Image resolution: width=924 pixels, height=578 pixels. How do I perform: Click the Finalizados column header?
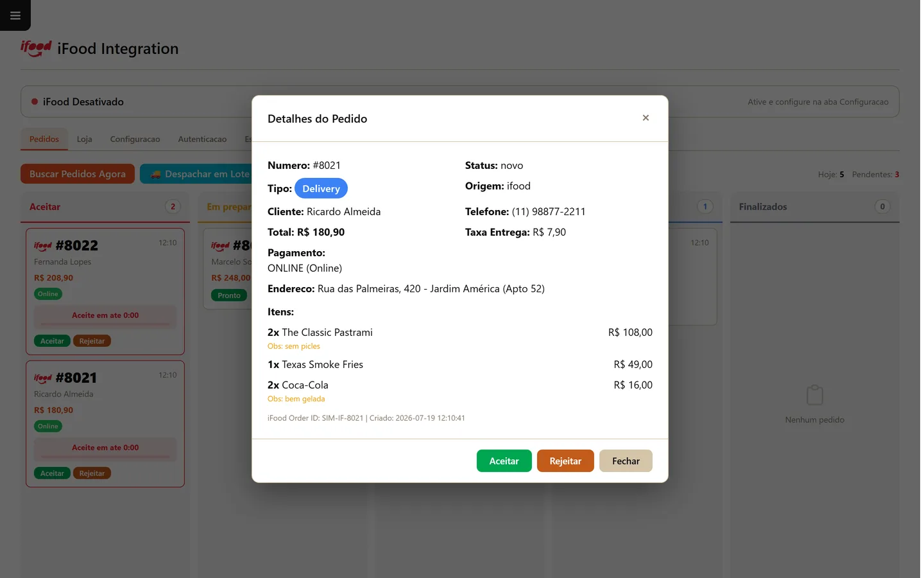click(814, 207)
